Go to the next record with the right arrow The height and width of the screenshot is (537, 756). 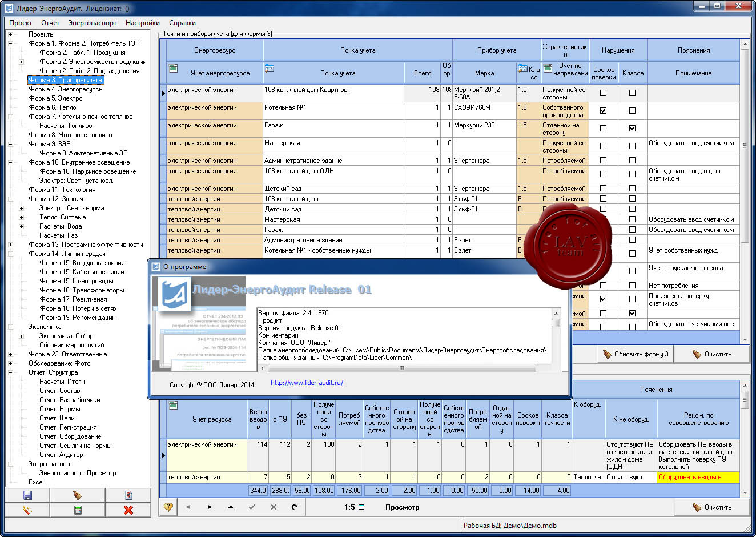coord(210,507)
